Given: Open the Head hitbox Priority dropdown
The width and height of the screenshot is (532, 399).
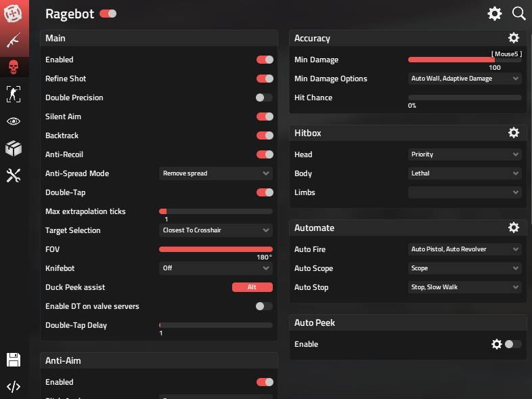Looking at the screenshot, I should (465, 154).
